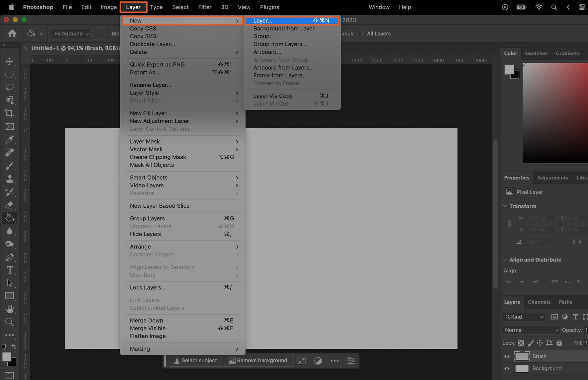Click the Remove background button

(x=258, y=361)
